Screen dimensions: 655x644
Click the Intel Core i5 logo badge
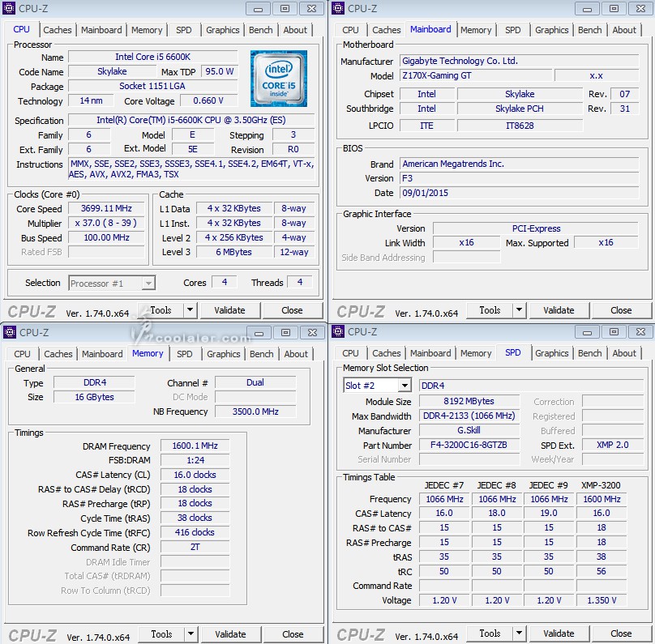[x=279, y=79]
